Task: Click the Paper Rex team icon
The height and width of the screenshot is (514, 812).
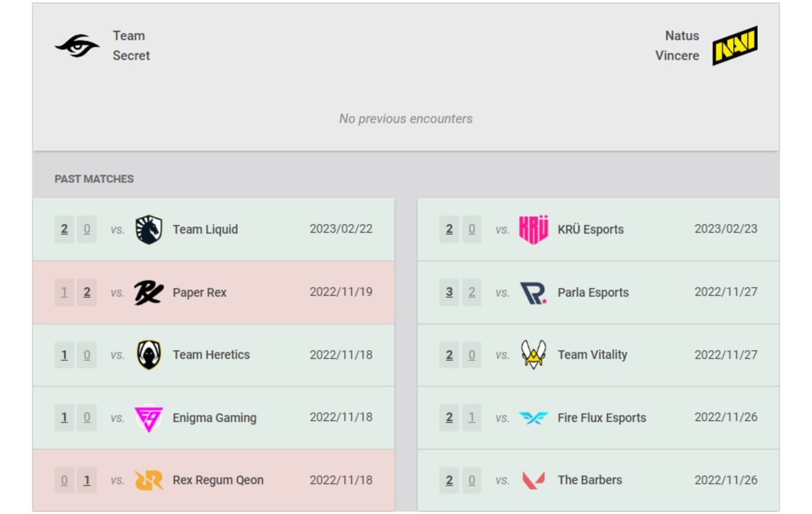Action: click(x=148, y=292)
